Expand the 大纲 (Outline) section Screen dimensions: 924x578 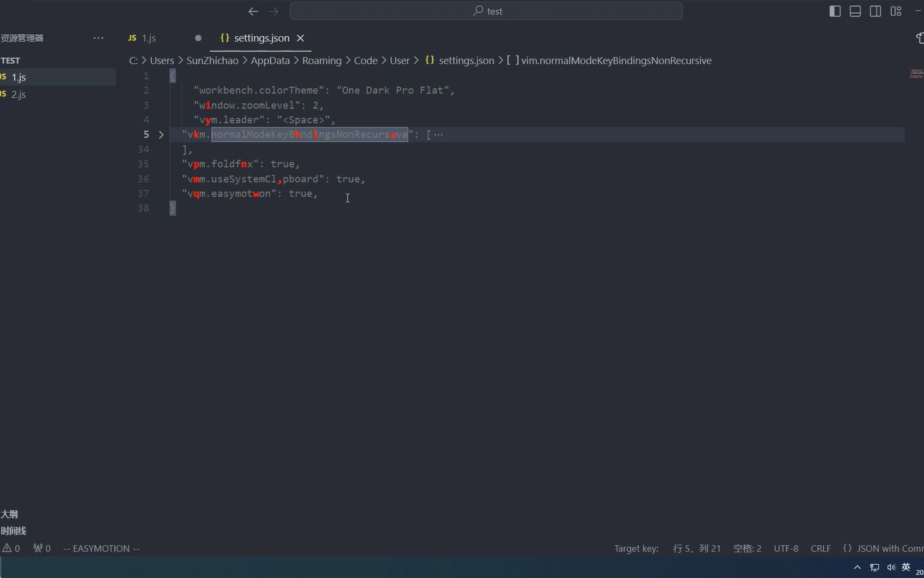pyautogui.click(x=9, y=514)
